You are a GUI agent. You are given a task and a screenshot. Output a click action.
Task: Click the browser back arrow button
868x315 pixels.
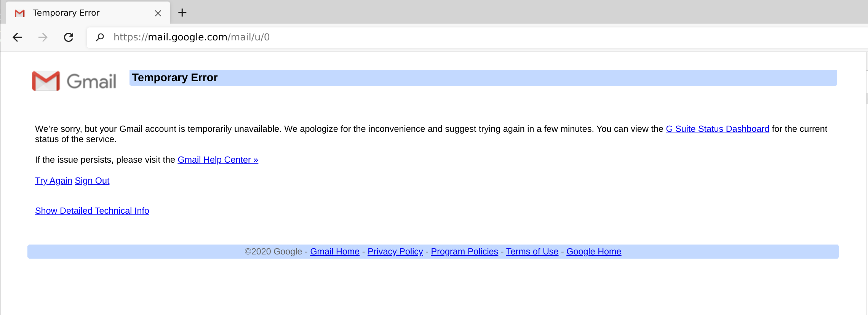click(17, 37)
